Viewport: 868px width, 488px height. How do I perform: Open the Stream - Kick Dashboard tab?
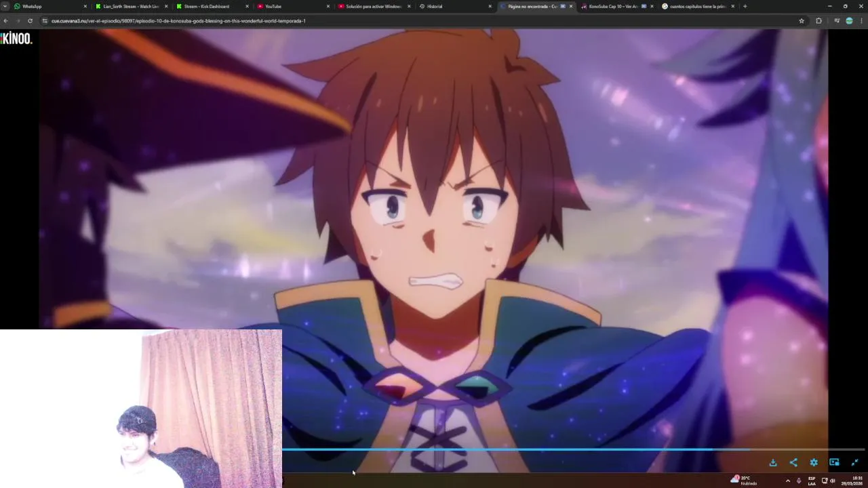[212, 6]
